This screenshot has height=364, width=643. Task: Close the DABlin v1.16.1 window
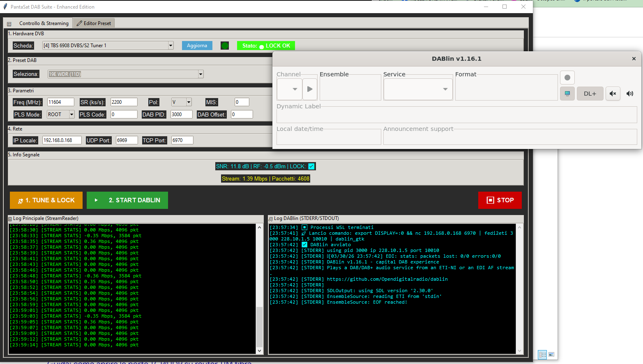coord(634,59)
